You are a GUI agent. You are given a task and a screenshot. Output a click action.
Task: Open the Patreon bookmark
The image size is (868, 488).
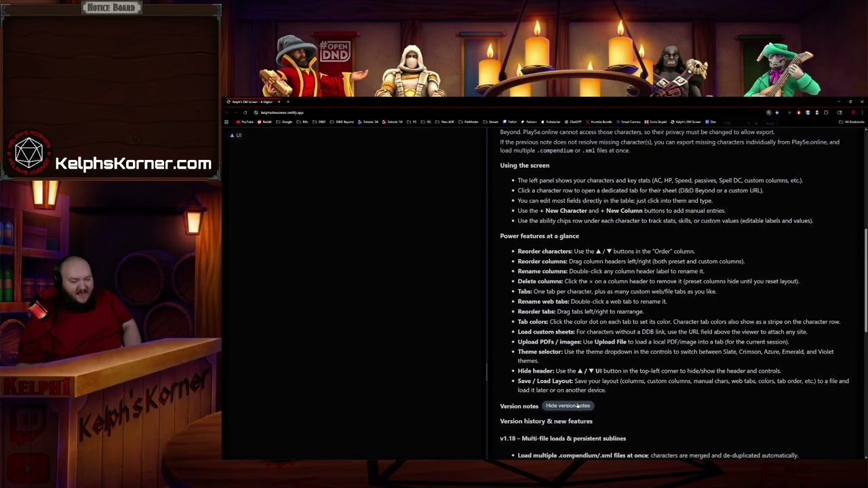529,121
